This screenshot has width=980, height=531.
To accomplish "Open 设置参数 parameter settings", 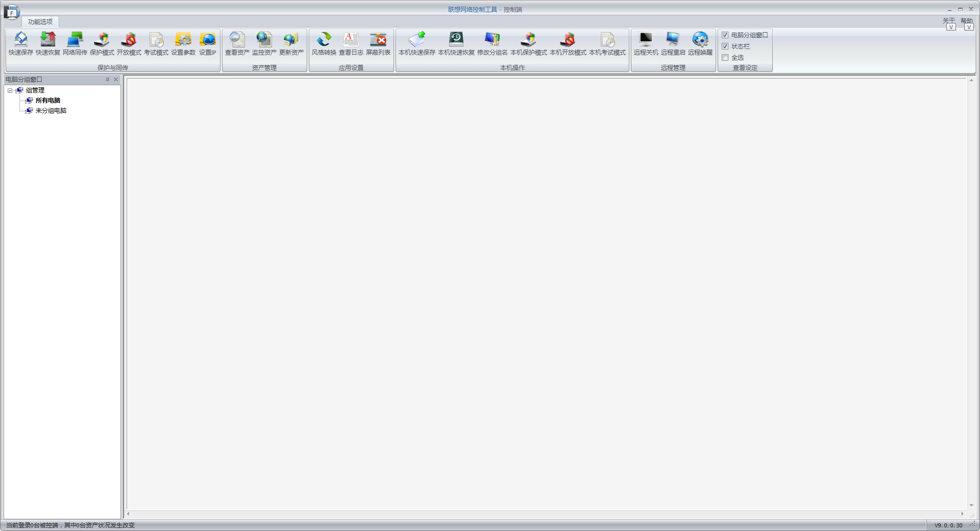I will 183,44.
